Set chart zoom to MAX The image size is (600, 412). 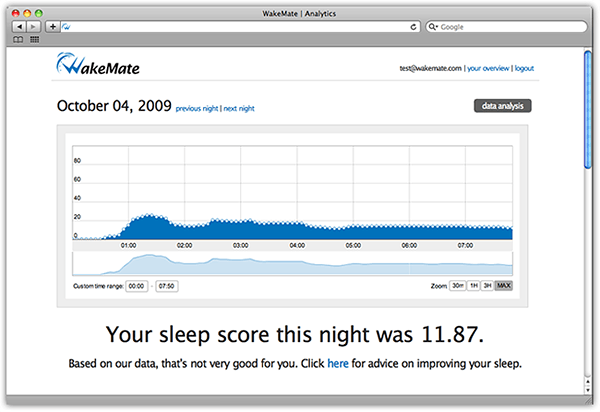point(504,285)
